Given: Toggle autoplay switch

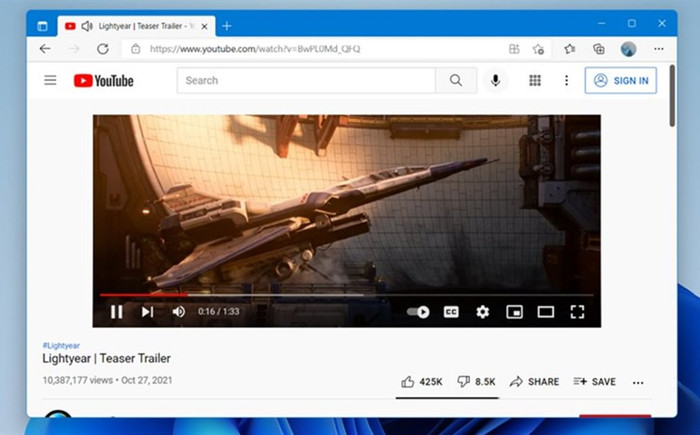Looking at the screenshot, I should coord(418,312).
